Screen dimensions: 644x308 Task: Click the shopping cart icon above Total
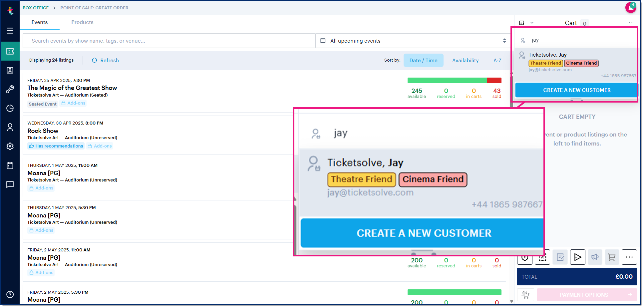(x=612, y=257)
